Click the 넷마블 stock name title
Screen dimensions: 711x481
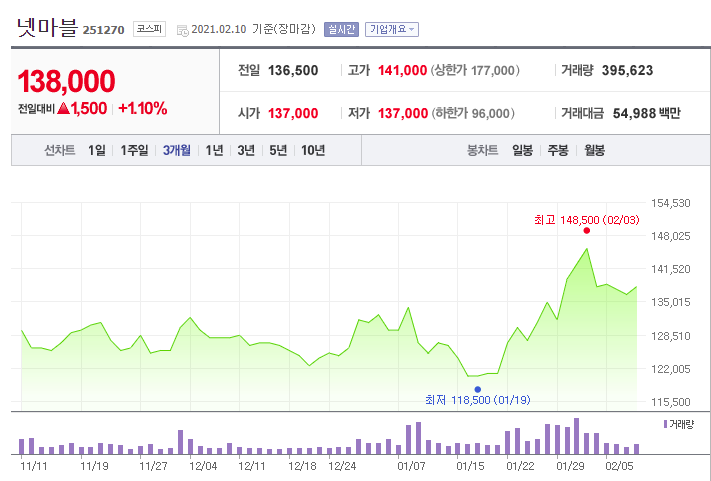pos(47,27)
